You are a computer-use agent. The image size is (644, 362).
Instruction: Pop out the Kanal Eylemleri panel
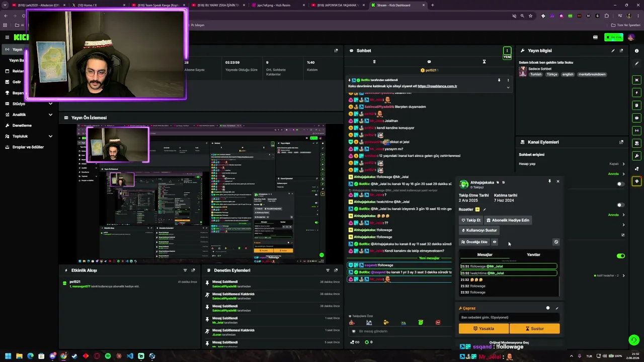(621, 142)
